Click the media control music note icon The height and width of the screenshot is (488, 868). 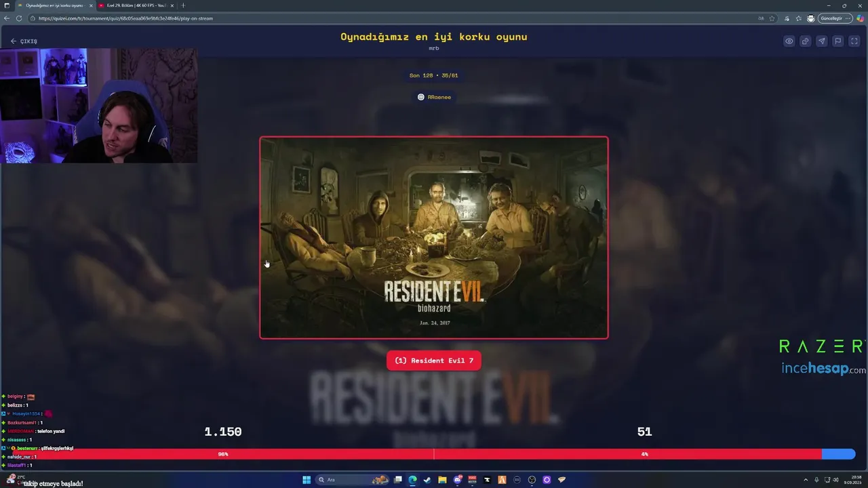click(787, 18)
